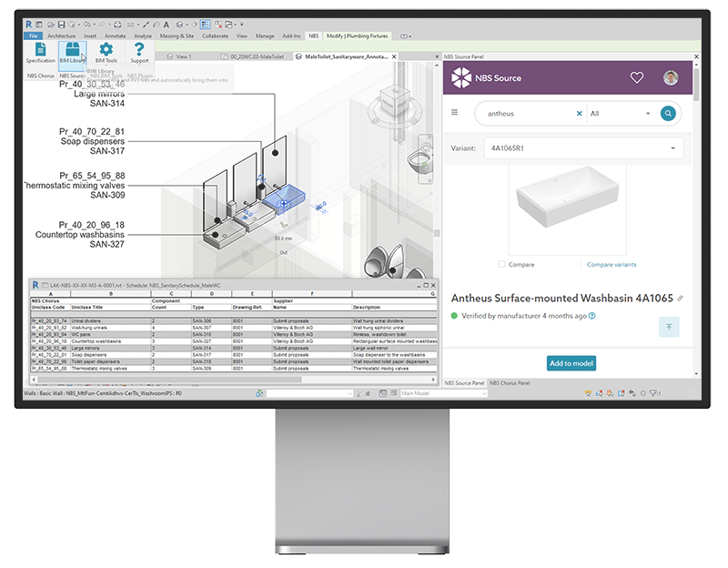The width and height of the screenshot is (728, 568).
Task: Click the Print icon in quick-access toolbar
Action: 117,25
